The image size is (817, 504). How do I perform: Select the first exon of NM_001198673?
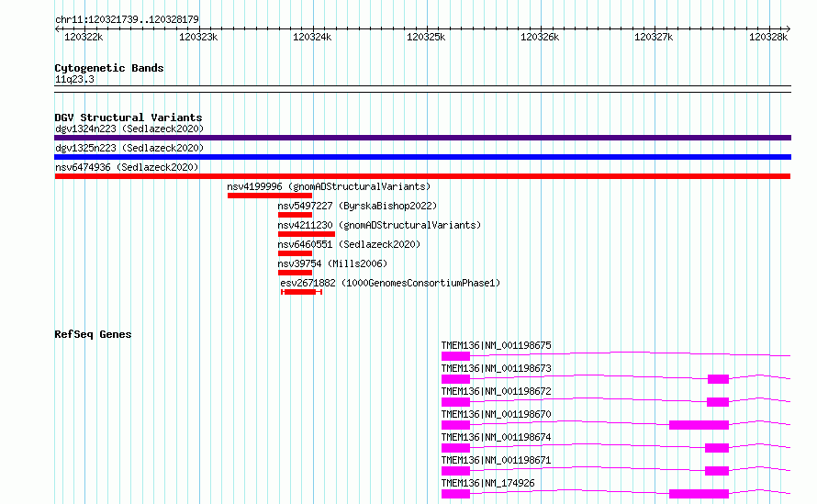[455, 379]
